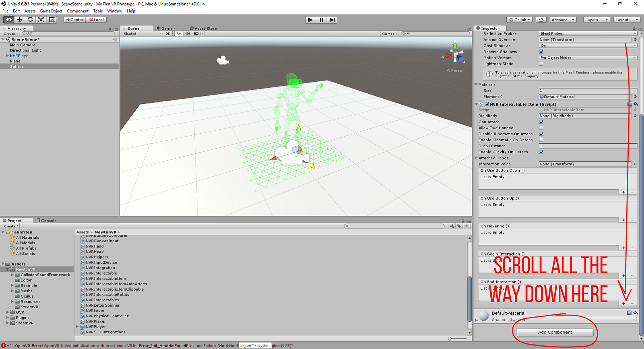
Task: Switch to the Console tab
Action: tap(47, 221)
